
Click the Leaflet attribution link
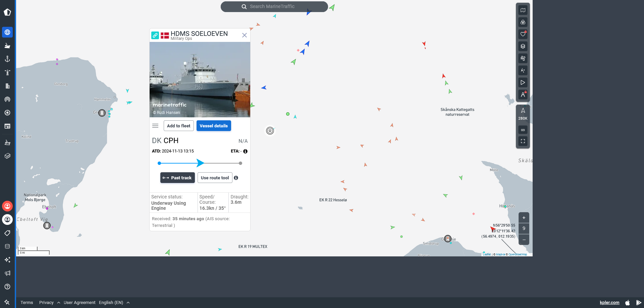(x=487, y=254)
